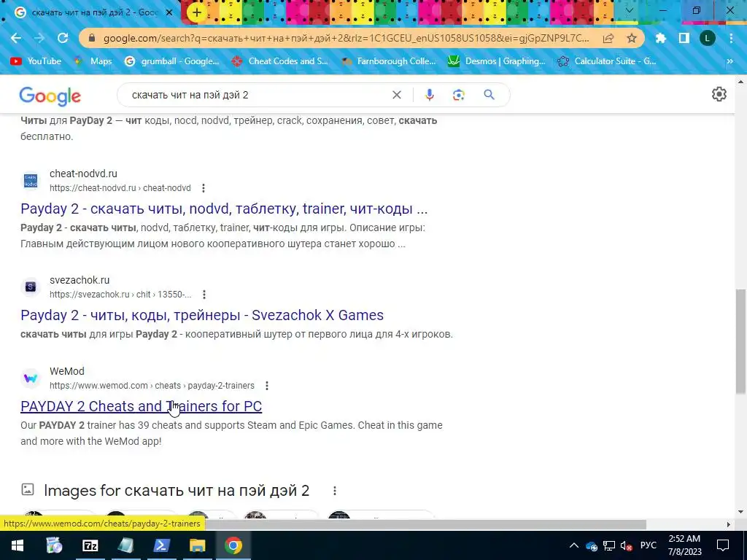Open the YouTube bookmark
The image size is (747, 560).
coord(36,61)
